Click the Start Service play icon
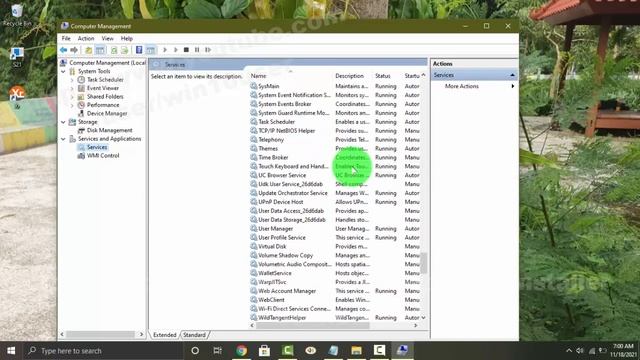The image size is (640, 360). tap(165, 50)
